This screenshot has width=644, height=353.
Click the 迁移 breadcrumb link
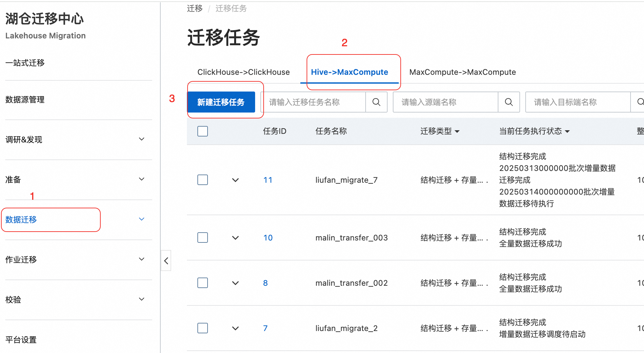pos(195,8)
